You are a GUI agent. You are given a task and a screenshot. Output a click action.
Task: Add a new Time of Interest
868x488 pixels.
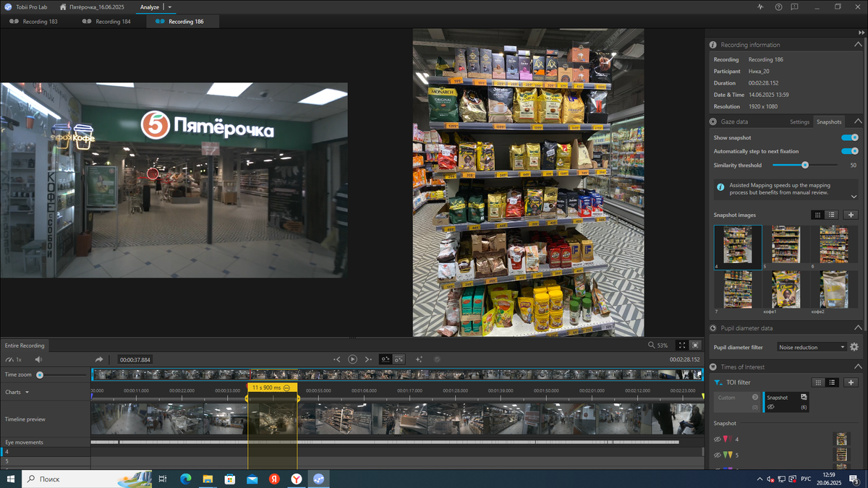(851, 382)
